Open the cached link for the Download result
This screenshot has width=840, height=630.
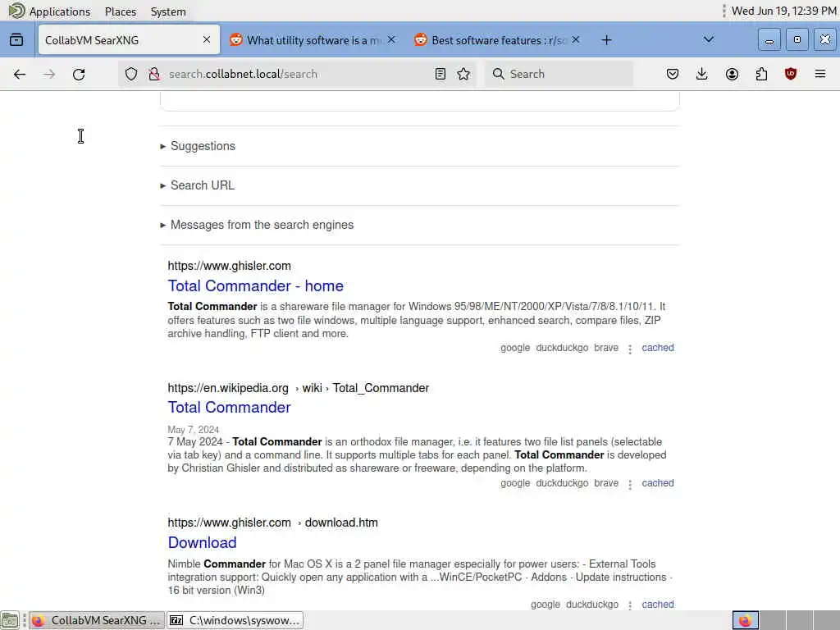click(x=658, y=605)
